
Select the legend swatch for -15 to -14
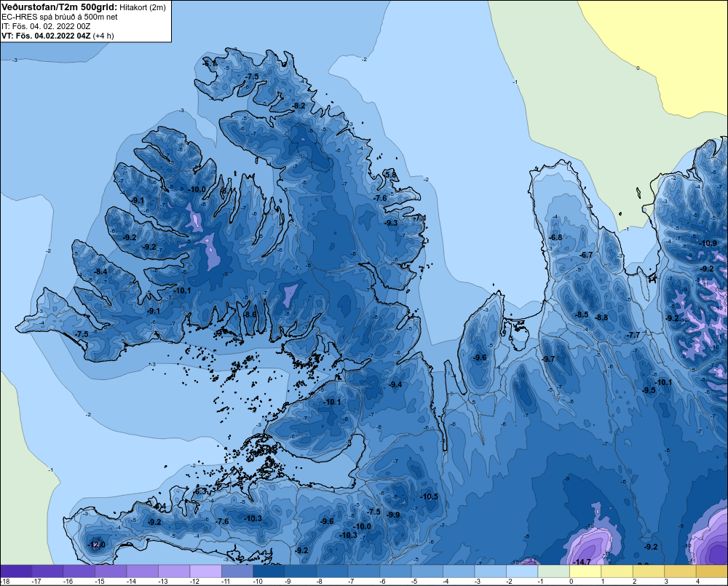point(111,571)
